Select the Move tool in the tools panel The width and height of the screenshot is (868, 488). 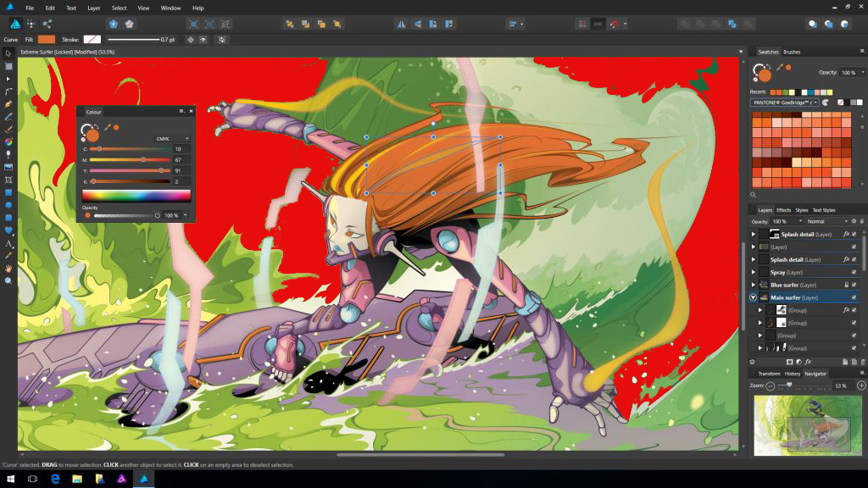(x=8, y=53)
